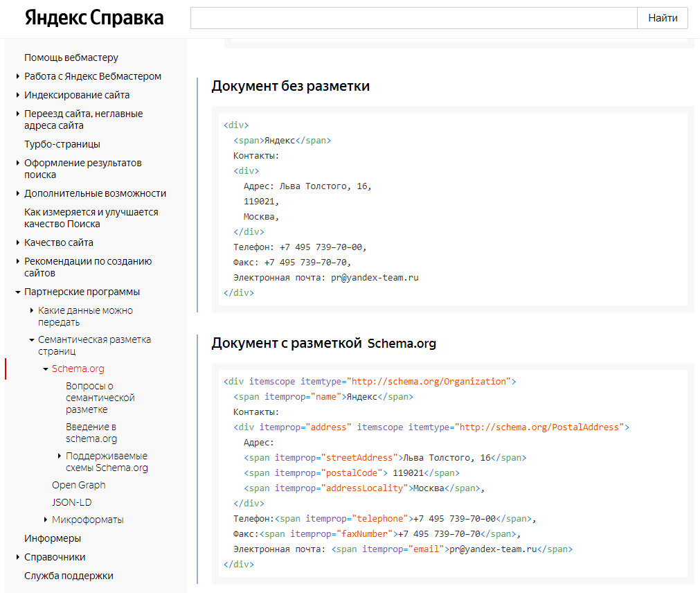Open Переезд сайта, неглавные адреса сайта

[84, 120]
